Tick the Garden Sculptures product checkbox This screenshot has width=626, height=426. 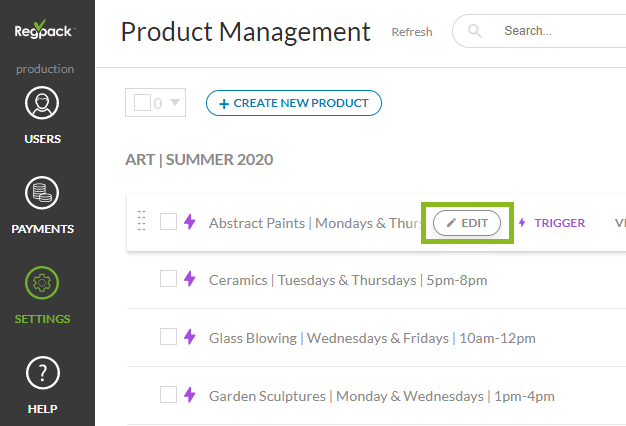(x=168, y=396)
